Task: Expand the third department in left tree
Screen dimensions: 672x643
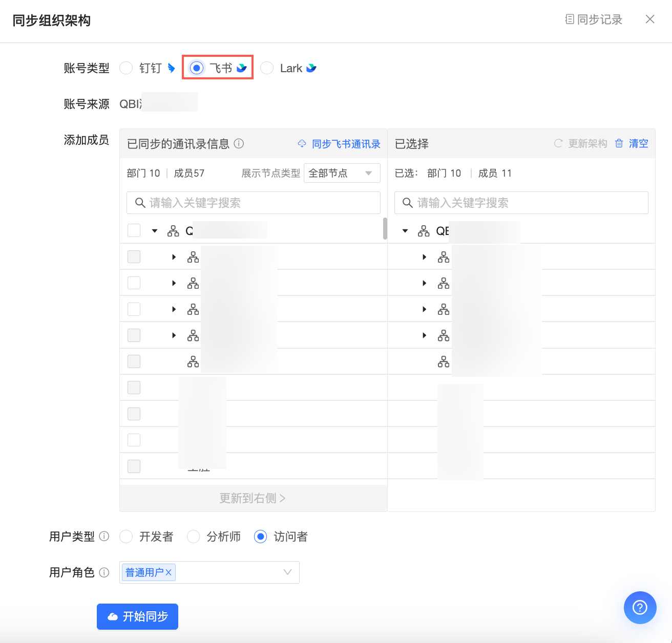Action: click(x=174, y=309)
